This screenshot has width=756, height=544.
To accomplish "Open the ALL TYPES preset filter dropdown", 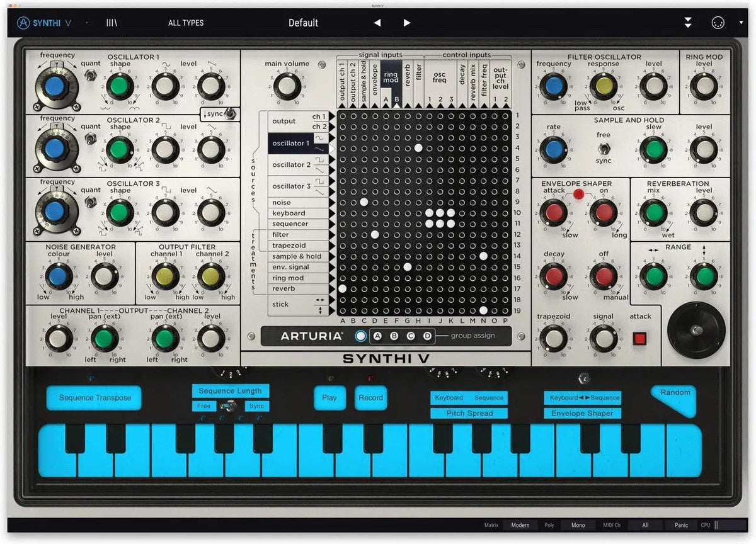I will point(185,22).
